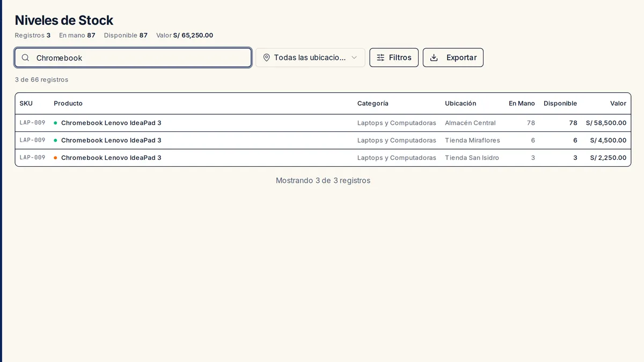Sort by the En Mano column header
The width and height of the screenshot is (644, 362).
tap(522, 104)
